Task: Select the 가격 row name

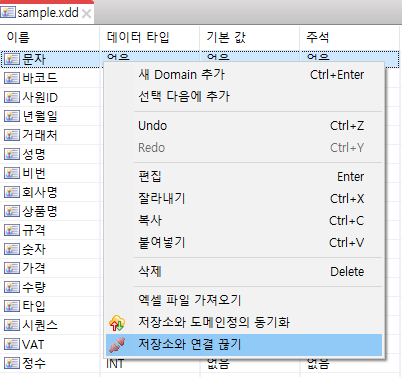Action: click(x=34, y=268)
